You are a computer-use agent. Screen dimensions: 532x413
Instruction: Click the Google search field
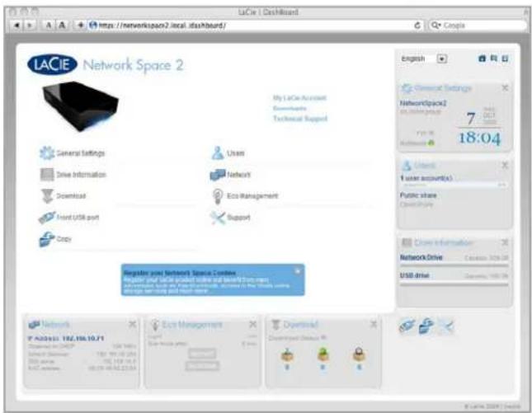click(478, 26)
